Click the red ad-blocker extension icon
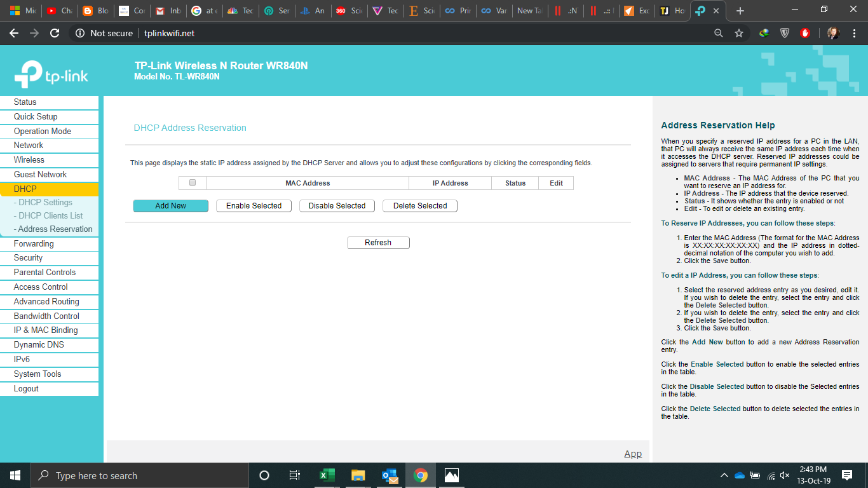Image resolution: width=868 pixels, height=488 pixels. 805,33
